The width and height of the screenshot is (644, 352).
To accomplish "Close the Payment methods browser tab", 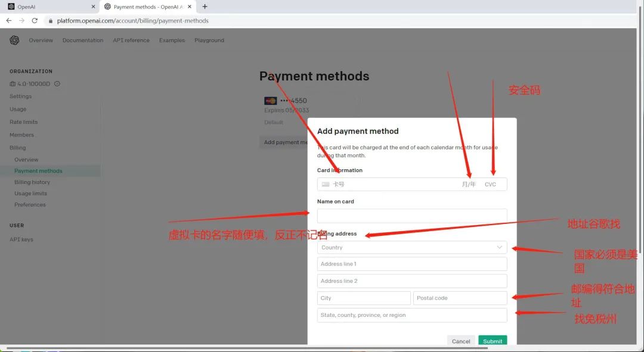I will tap(190, 7).
